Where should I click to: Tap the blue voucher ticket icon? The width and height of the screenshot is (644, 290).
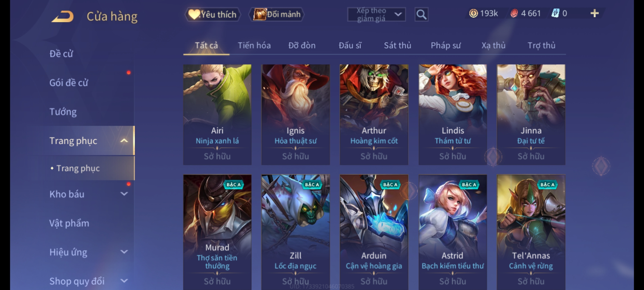point(555,13)
